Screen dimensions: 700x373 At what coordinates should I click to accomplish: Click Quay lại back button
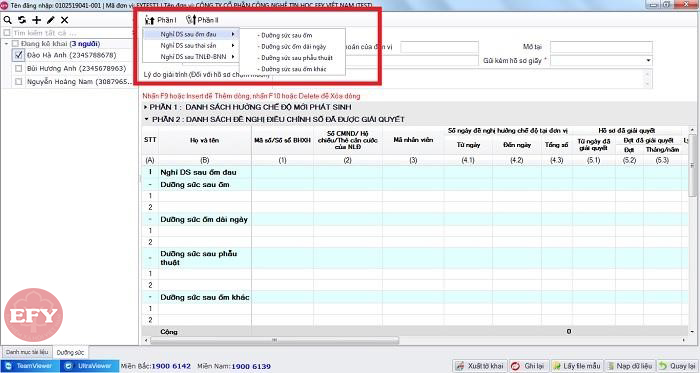[678, 366]
